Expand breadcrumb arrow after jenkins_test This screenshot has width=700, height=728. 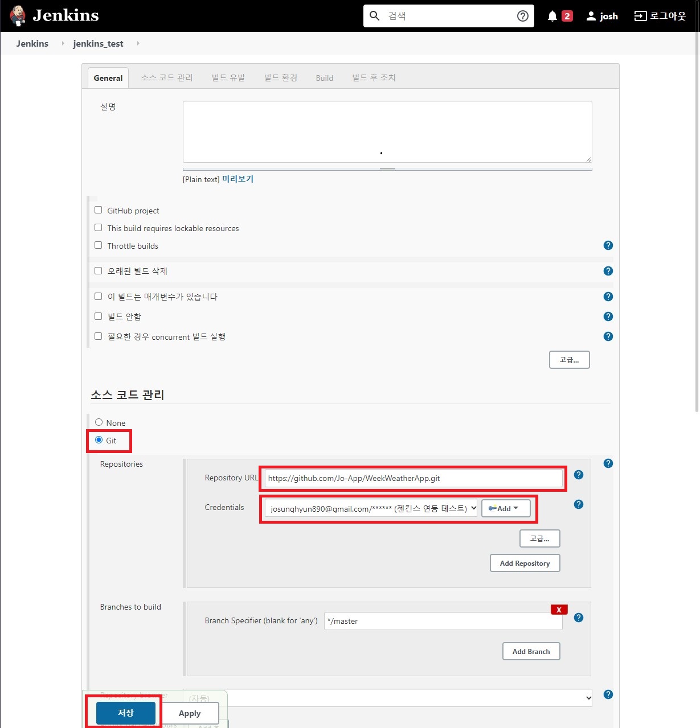point(138,43)
